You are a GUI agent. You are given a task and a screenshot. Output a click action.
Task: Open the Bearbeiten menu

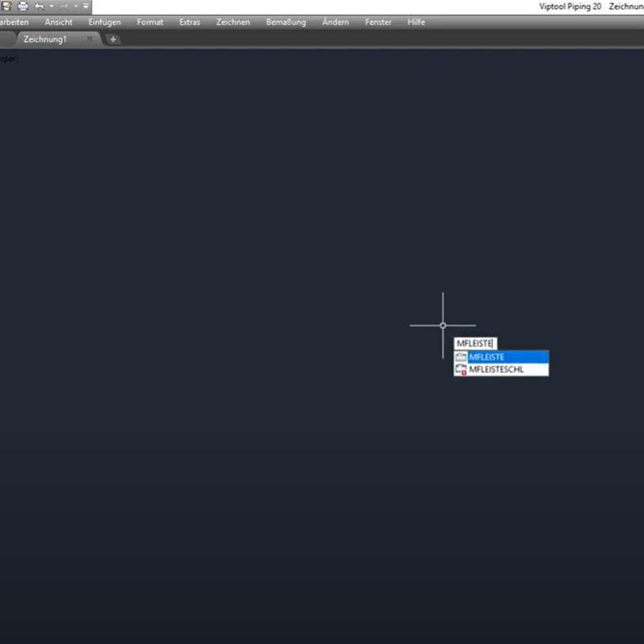[14, 22]
